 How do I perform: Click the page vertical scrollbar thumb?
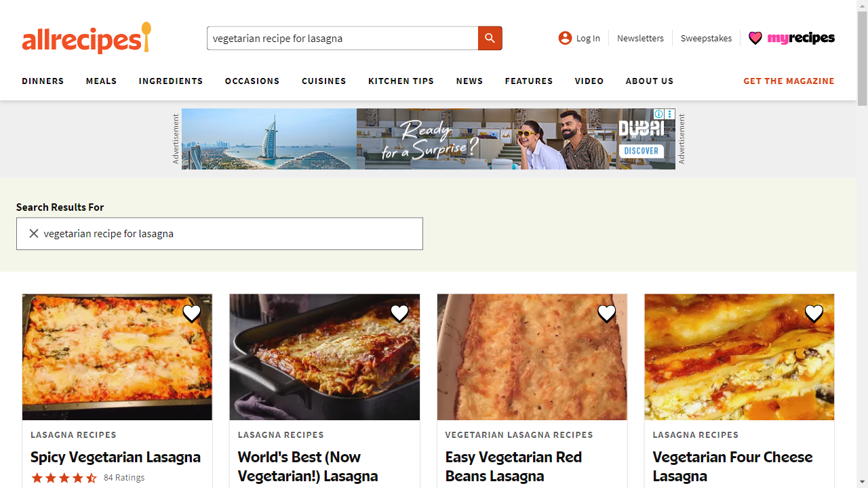[x=862, y=58]
